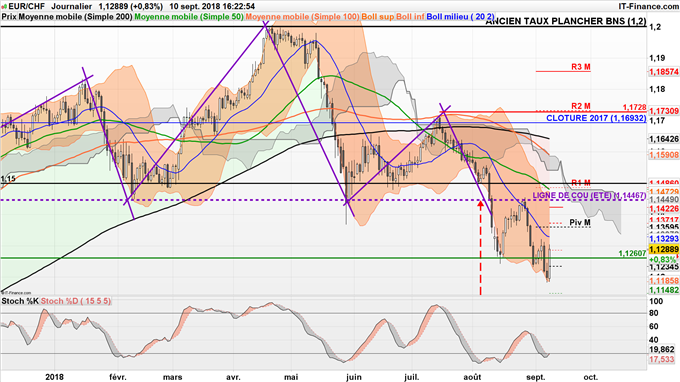This screenshot has width=680, height=382.
Task: Click the red 17,533 stochastic value tag
Action: 662,359
